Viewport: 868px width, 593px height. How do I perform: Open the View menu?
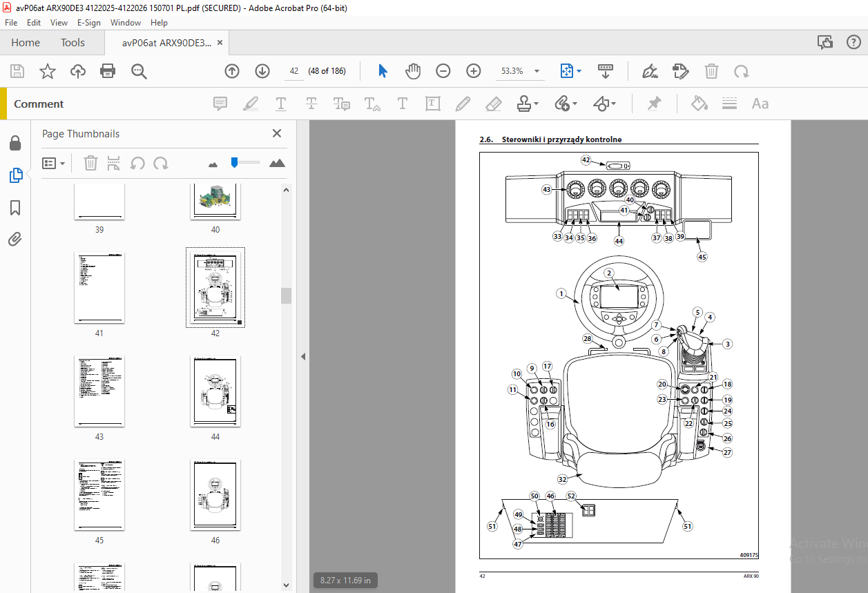(59, 23)
